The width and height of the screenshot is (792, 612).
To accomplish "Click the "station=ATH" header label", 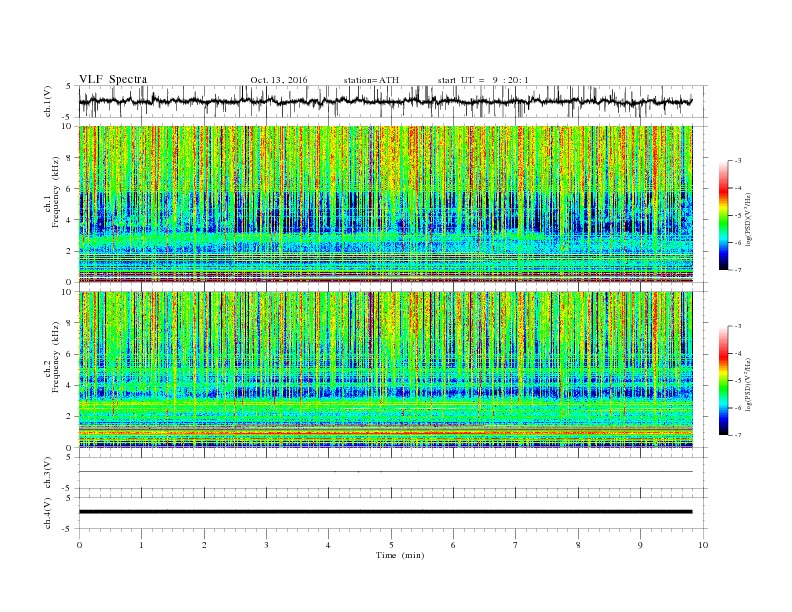I will (371, 80).
